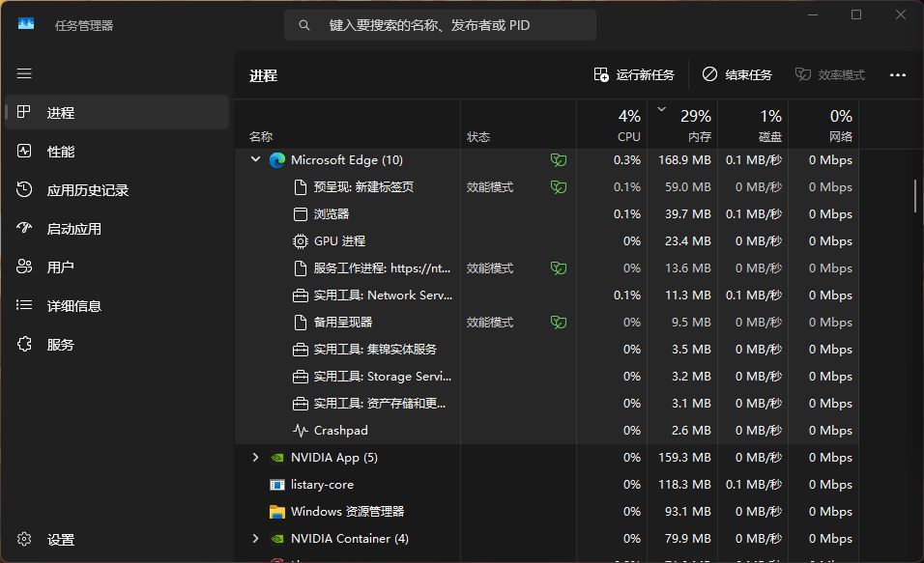The width and height of the screenshot is (924, 563).
Task: Select the 服务工作进程: https://nt... row
Action: click(547, 268)
